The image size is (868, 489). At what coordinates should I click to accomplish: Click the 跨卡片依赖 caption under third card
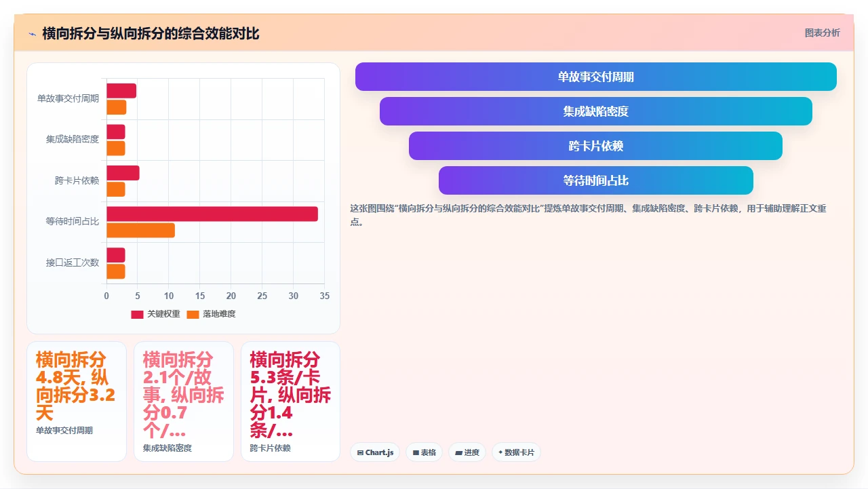(271, 448)
